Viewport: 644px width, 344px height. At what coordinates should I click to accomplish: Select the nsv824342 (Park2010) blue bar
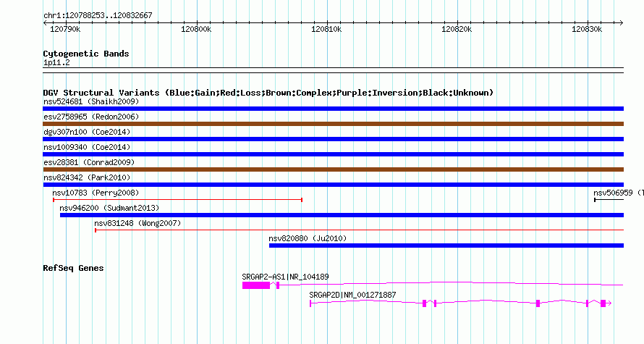click(333, 185)
